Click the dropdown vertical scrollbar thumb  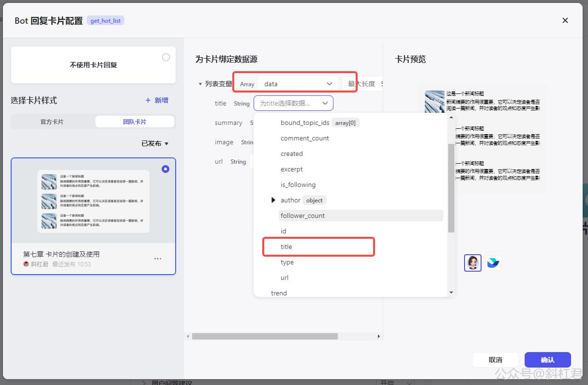click(x=451, y=188)
